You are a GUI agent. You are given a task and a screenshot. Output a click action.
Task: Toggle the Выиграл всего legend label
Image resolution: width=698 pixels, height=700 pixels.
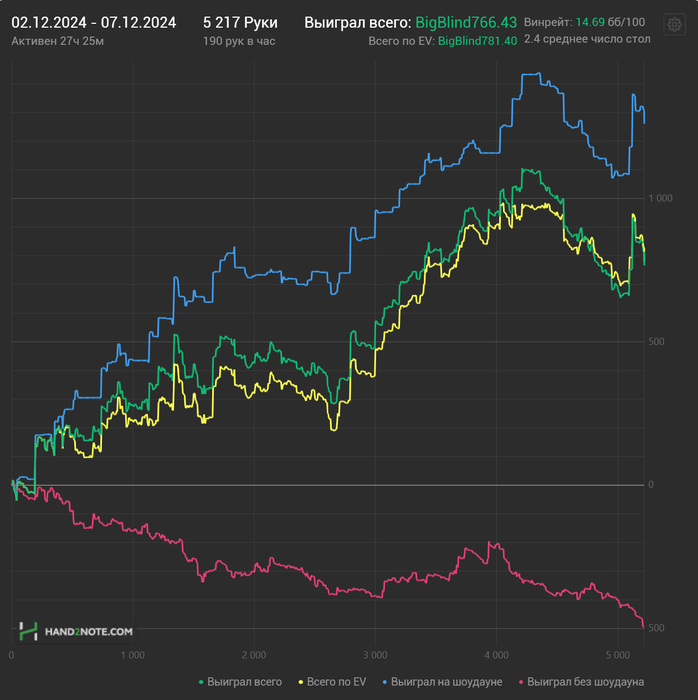coord(244,682)
